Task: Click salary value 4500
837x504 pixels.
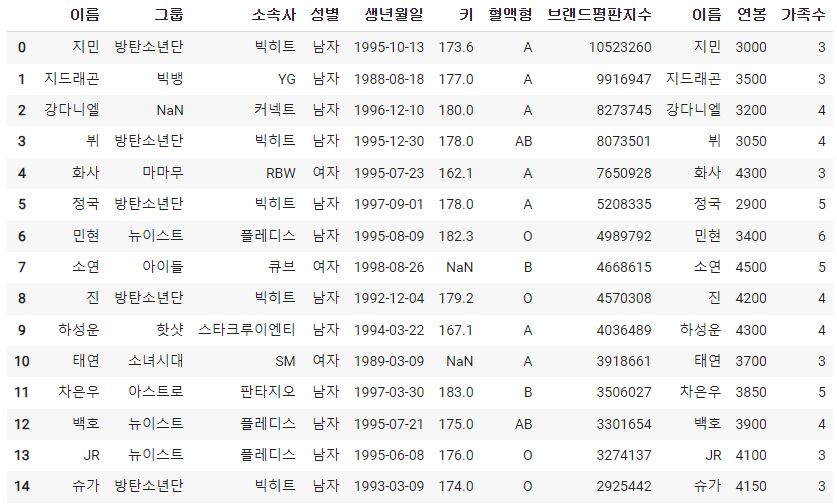Action: coord(751,267)
